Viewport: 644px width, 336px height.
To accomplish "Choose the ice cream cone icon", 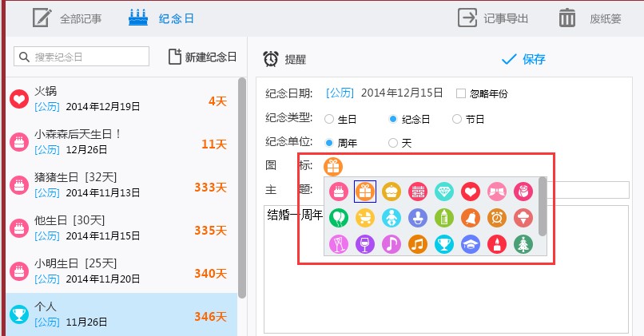I will coord(523,218).
